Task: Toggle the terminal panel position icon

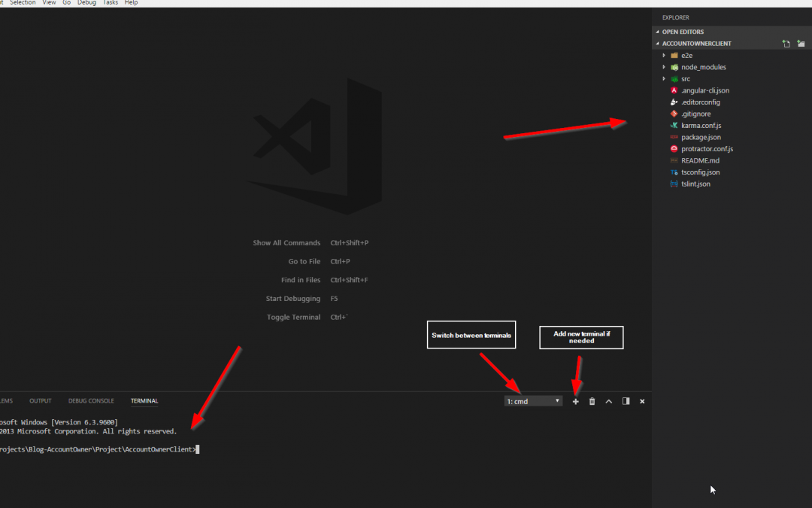Action: coord(626,402)
